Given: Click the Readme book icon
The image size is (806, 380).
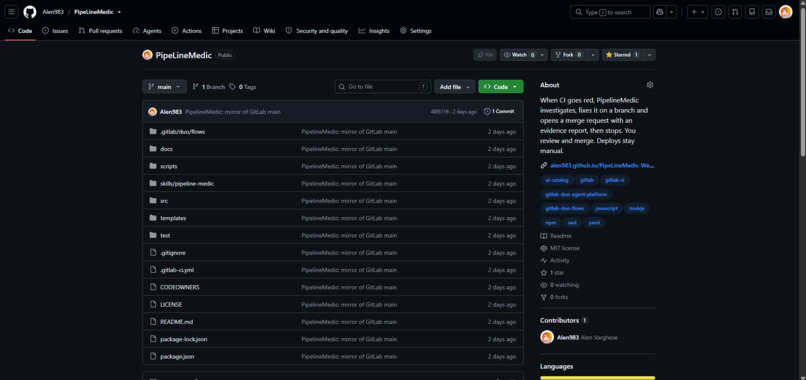Looking at the screenshot, I should [544, 236].
